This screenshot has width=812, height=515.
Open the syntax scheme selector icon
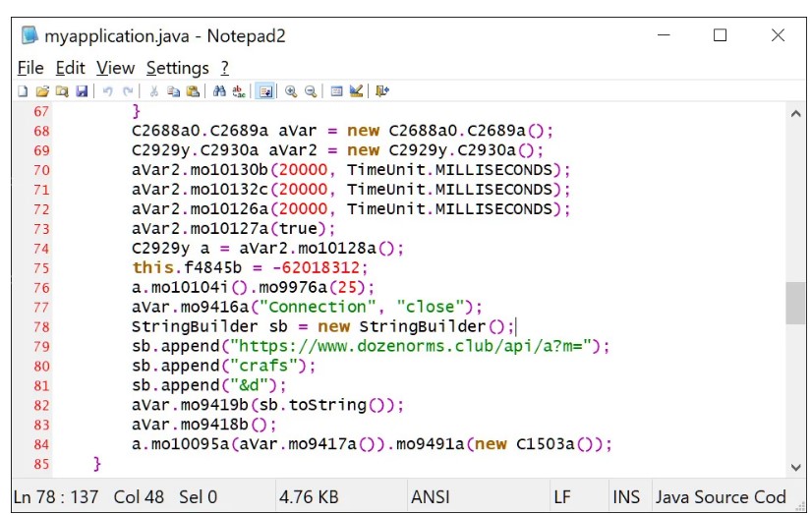click(x=336, y=91)
